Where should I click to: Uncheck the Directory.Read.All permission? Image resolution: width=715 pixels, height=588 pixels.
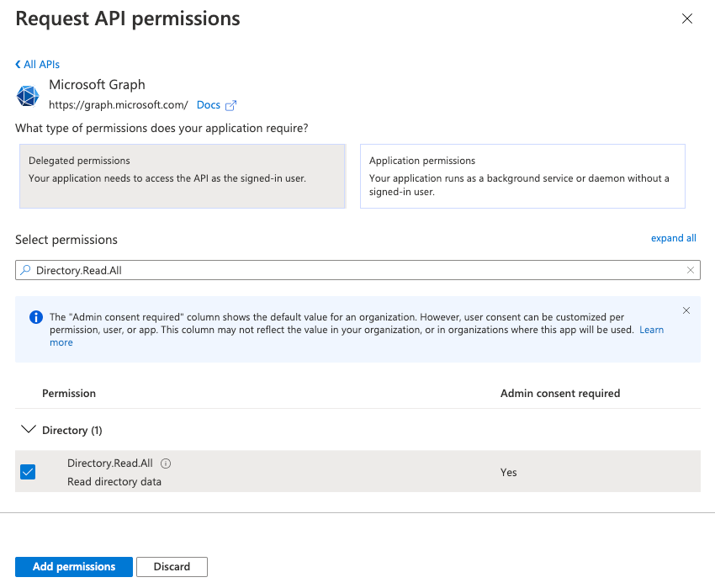(28, 472)
